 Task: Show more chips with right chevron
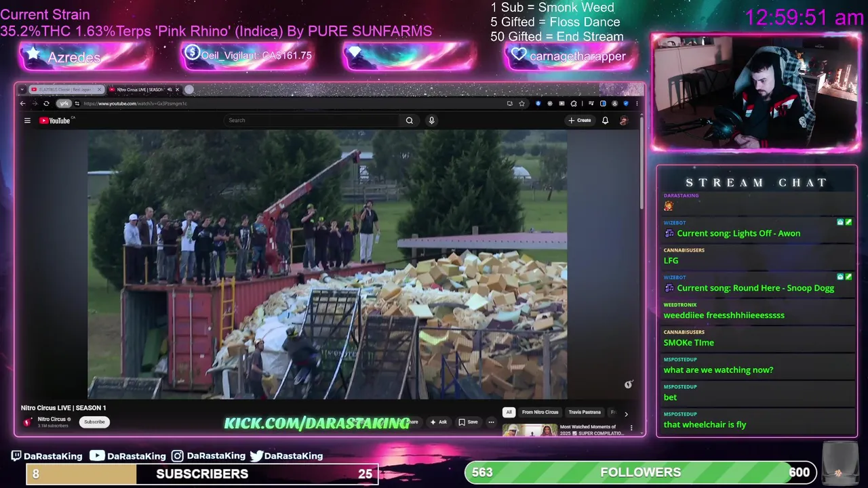click(x=626, y=413)
